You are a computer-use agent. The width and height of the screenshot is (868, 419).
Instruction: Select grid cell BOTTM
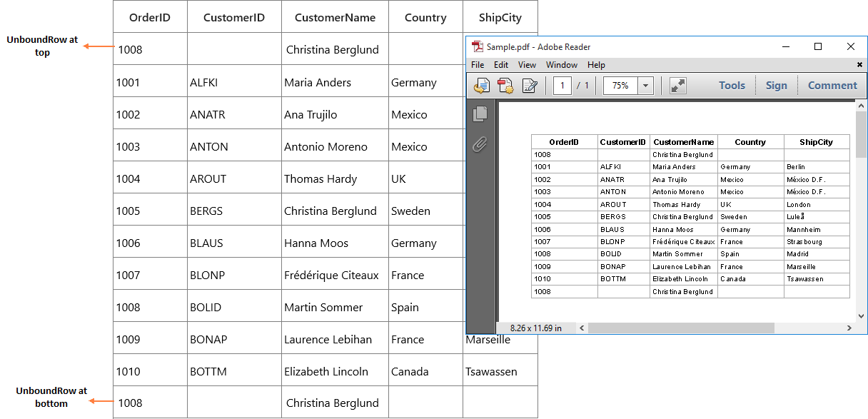click(x=234, y=371)
